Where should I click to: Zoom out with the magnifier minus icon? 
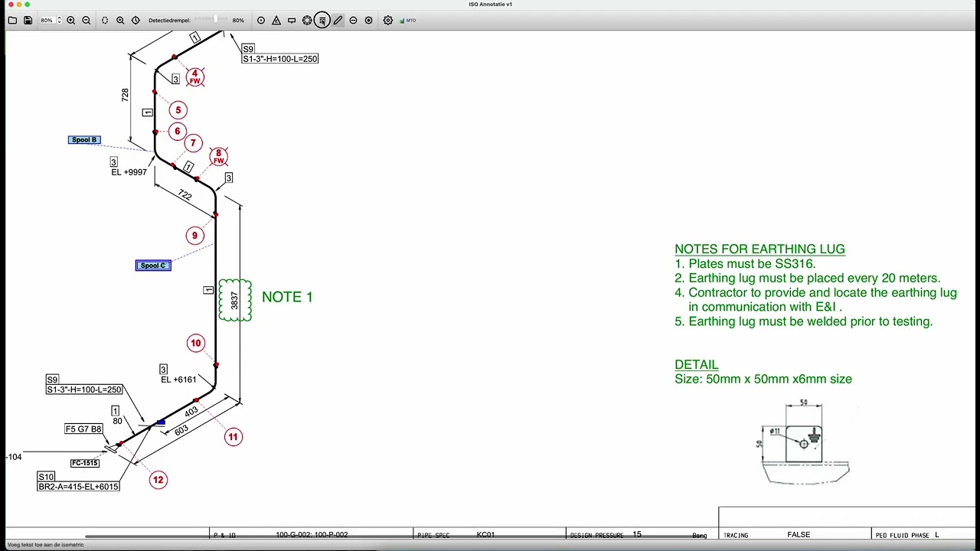click(87, 20)
